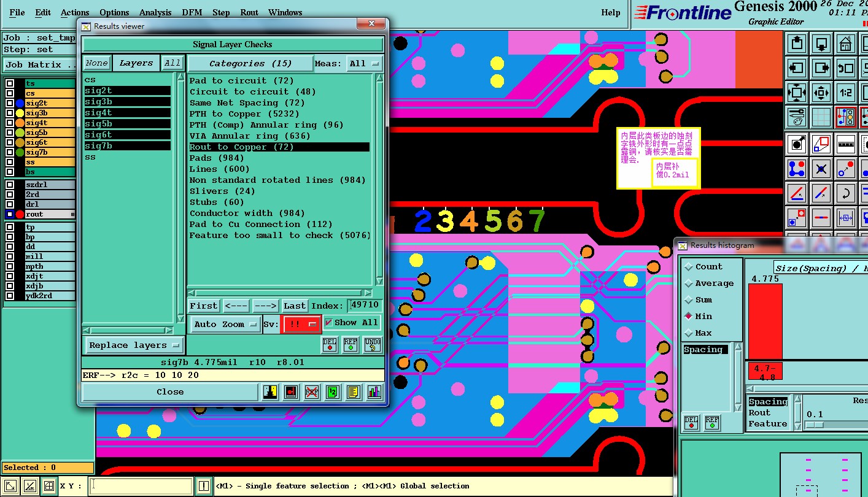Open the Analysis menu
The height and width of the screenshot is (497, 868).
pyautogui.click(x=155, y=12)
